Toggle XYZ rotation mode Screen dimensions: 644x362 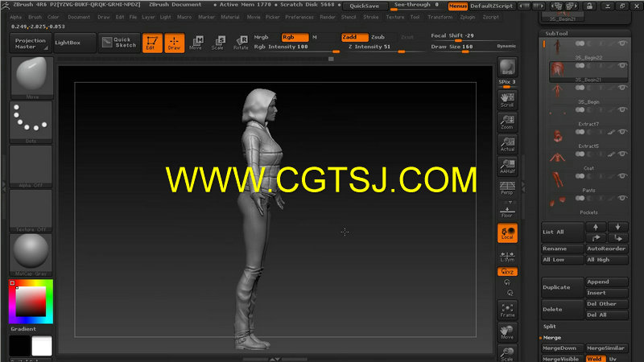(507, 272)
